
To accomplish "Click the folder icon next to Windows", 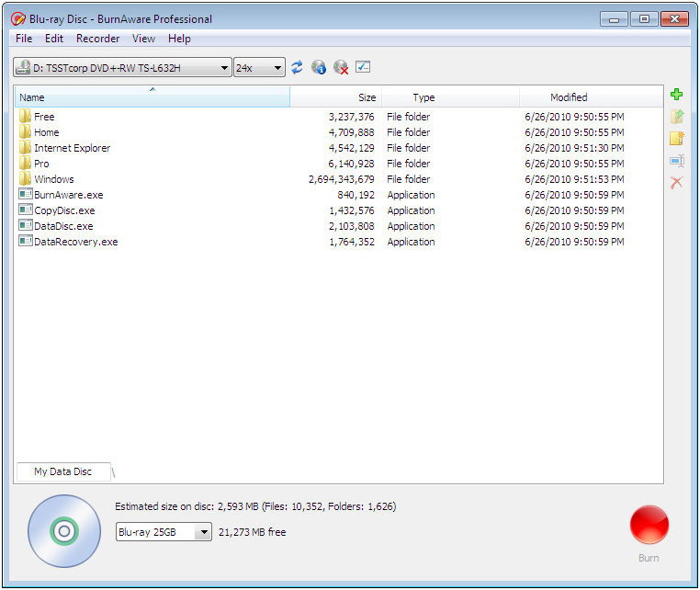I will [x=25, y=178].
